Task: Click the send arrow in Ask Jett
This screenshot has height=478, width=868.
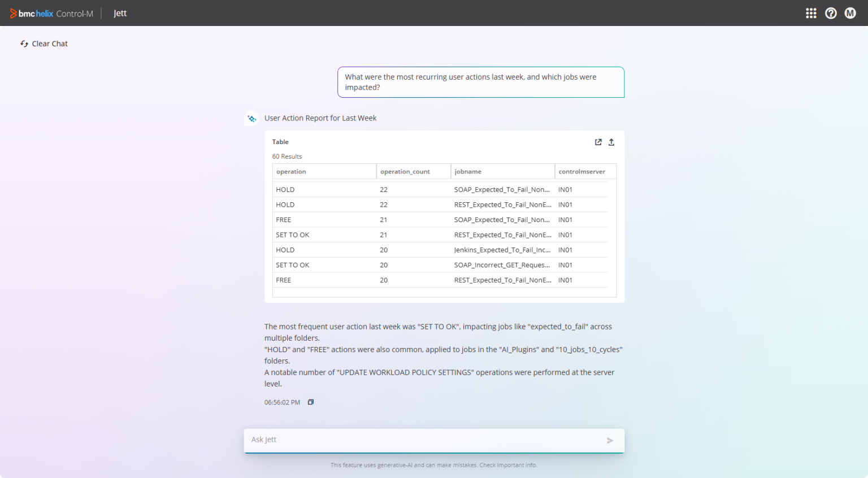Action: click(610, 440)
